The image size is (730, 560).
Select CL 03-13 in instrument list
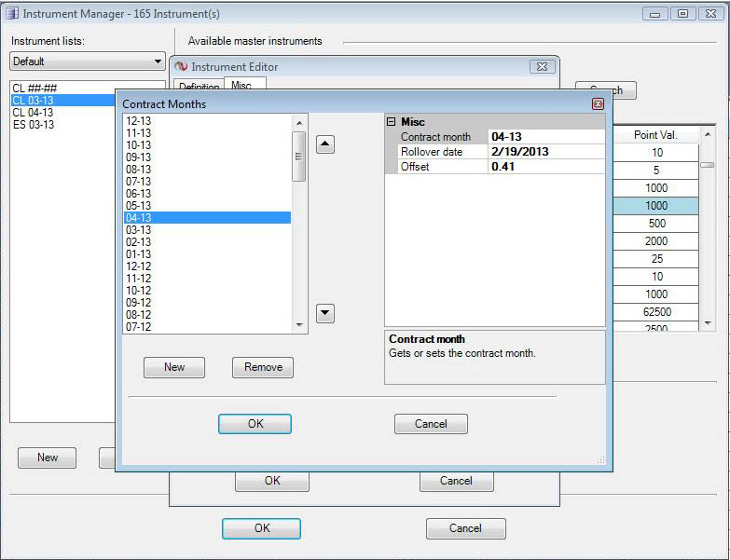(62, 101)
